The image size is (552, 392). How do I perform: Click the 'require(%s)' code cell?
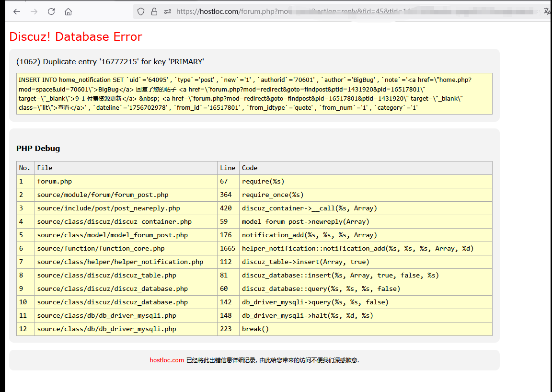366,181
